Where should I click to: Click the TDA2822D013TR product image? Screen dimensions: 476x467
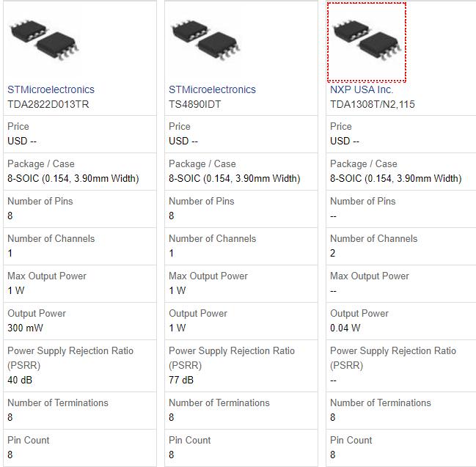tap(44, 42)
